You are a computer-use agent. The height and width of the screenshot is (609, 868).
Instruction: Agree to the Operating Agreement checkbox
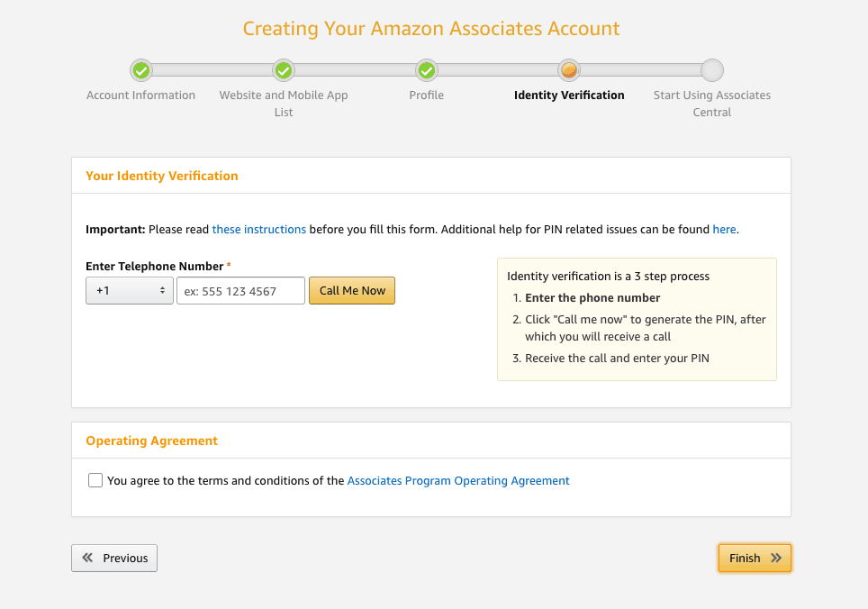95,480
